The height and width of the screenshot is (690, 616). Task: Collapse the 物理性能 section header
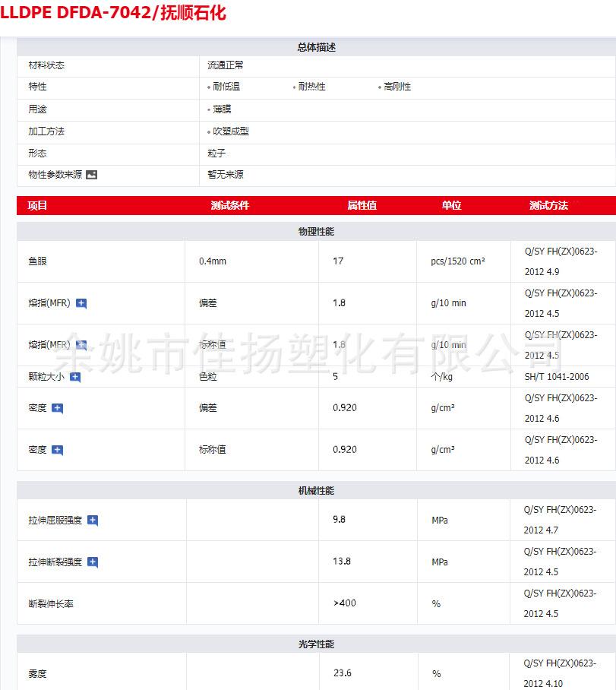pos(316,231)
